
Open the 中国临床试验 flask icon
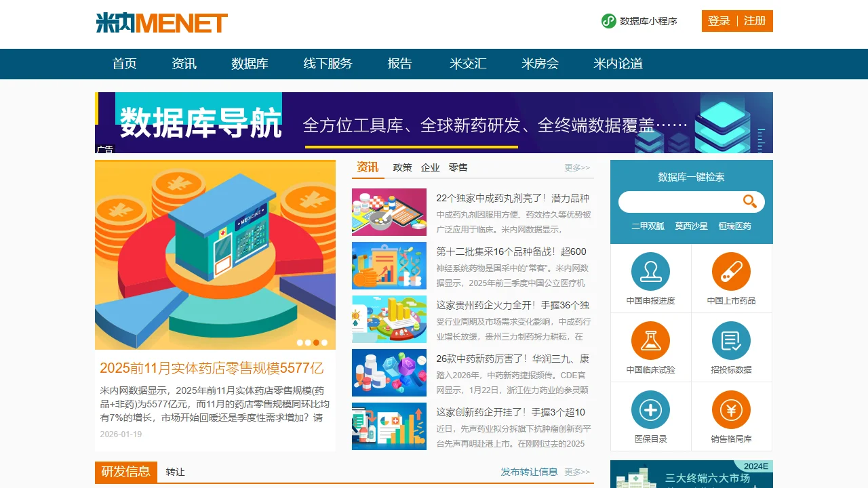coord(650,341)
